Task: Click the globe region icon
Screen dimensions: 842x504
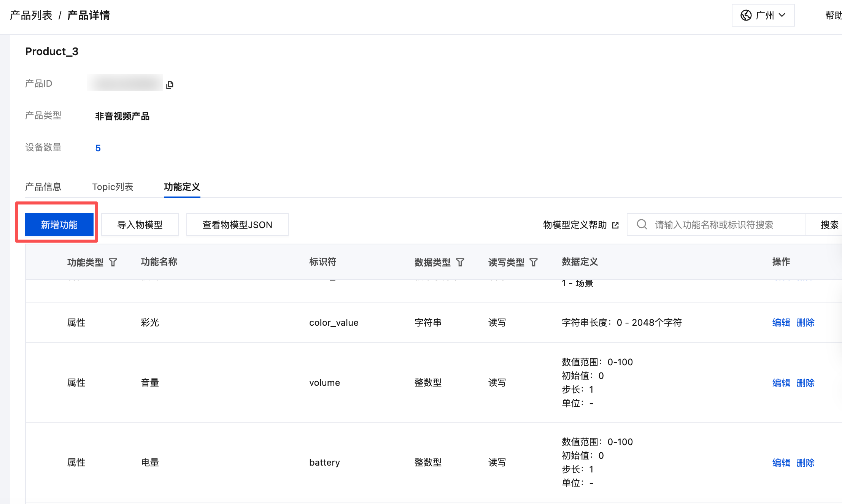Action: (746, 15)
